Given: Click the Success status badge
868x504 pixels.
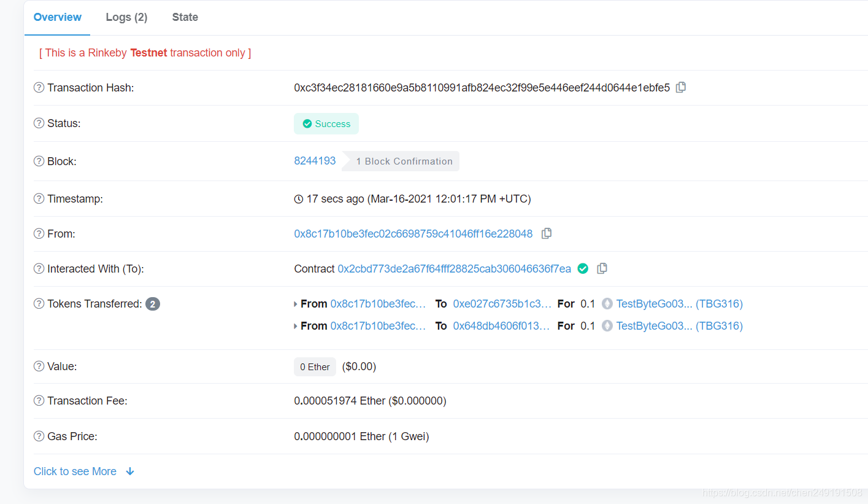Looking at the screenshot, I should pyautogui.click(x=326, y=124).
